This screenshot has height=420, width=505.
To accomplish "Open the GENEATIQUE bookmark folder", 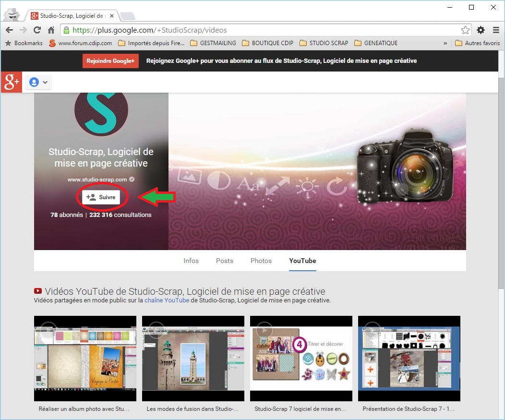I will tap(376, 43).
